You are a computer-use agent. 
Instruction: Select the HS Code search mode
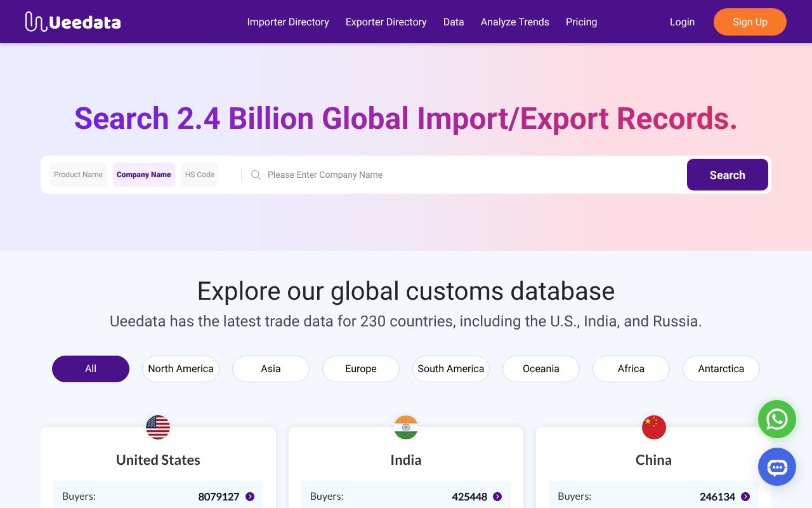(x=199, y=175)
